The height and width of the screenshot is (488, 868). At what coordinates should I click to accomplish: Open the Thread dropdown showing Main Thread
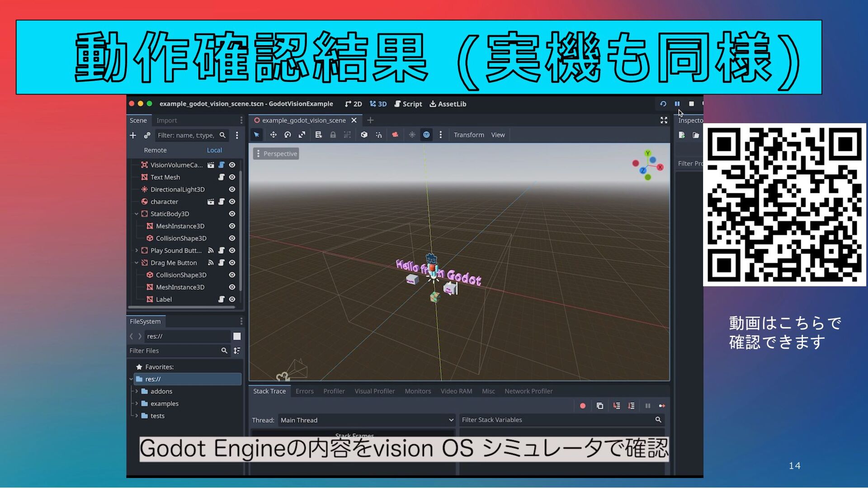click(366, 420)
